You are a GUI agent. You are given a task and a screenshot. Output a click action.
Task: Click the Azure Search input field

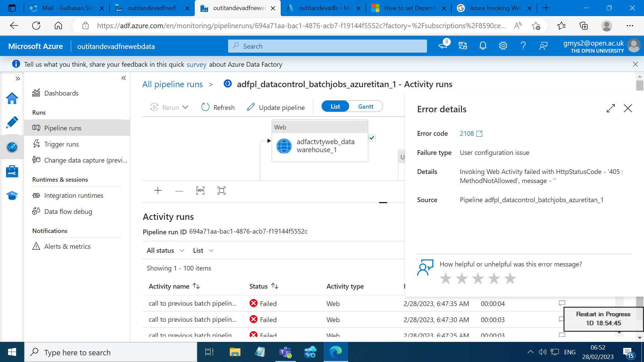coord(327,46)
